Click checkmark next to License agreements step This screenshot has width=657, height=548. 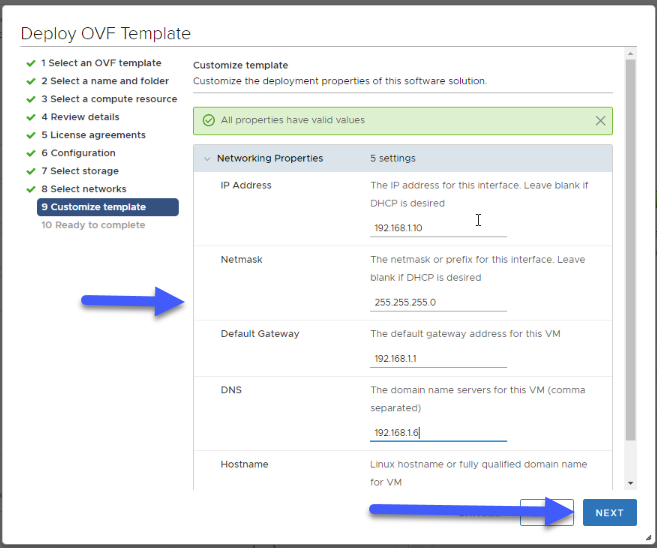(31, 135)
